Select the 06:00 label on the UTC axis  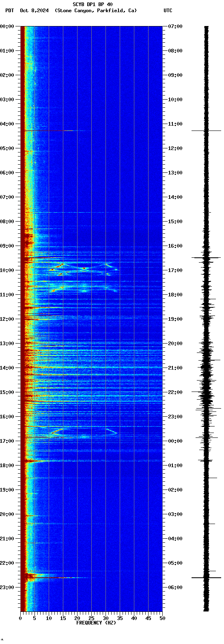[175, 587]
